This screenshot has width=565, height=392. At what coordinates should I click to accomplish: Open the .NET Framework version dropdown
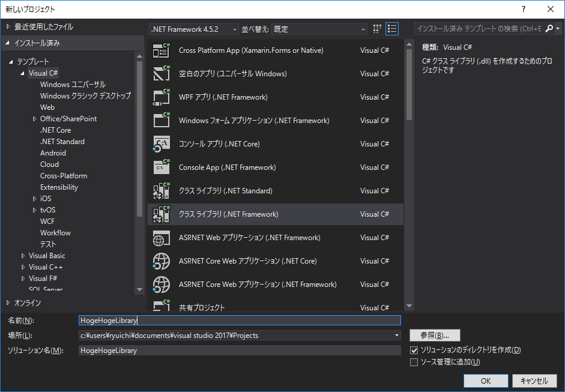194,29
